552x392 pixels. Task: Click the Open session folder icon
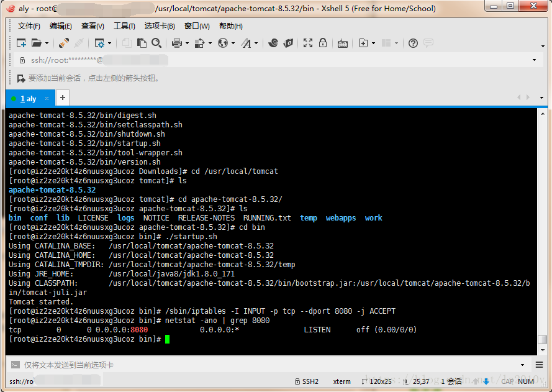(36, 43)
